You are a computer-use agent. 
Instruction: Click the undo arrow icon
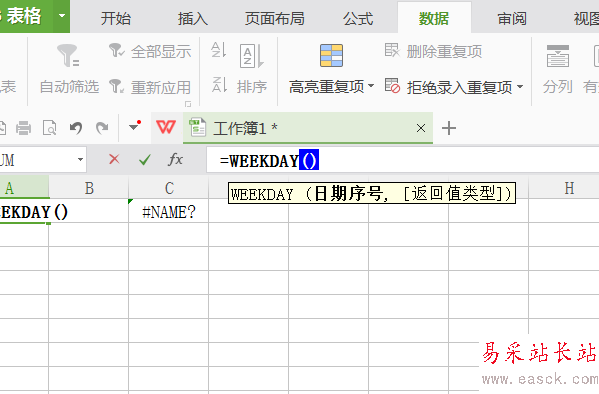click(x=76, y=128)
